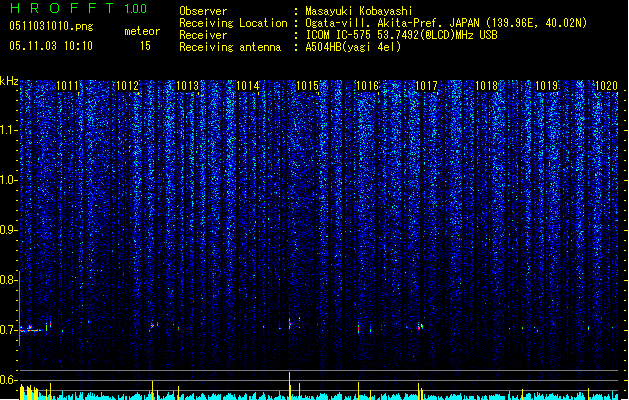Click the 1017 time marker
Image resolution: width=629 pixels, height=400 pixels.
point(426,86)
